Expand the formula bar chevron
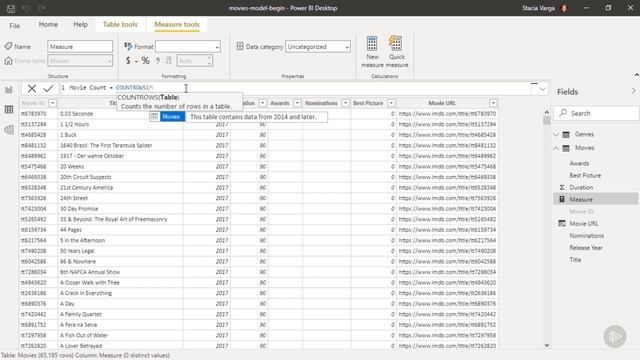 [x=542, y=89]
